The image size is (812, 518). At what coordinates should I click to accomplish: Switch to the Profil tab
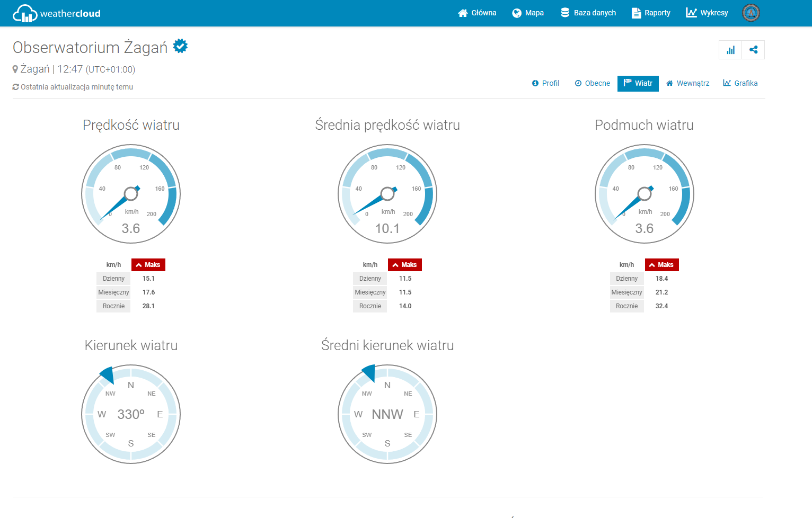point(546,83)
